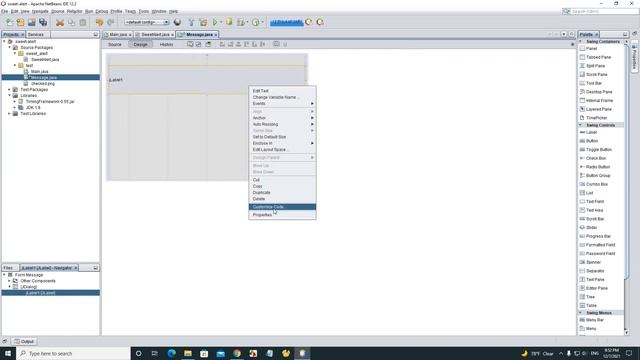This screenshot has width=640, height=360.
Task: Select Properties in the context menu
Action: point(282,215)
